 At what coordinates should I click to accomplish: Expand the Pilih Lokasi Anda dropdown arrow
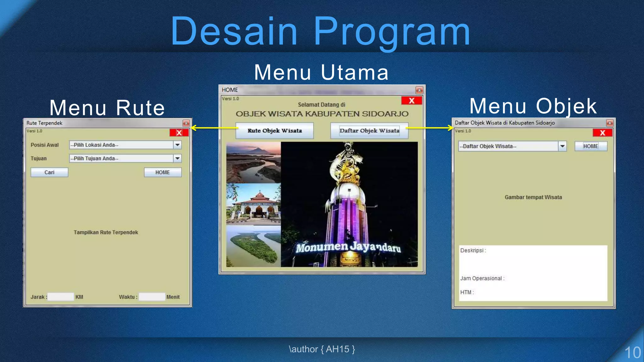pyautogui.click(x=177, y=145)
